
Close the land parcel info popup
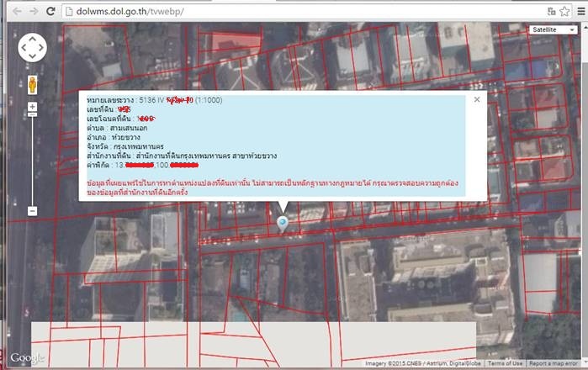pyautogui.click(x=477, y=99)
